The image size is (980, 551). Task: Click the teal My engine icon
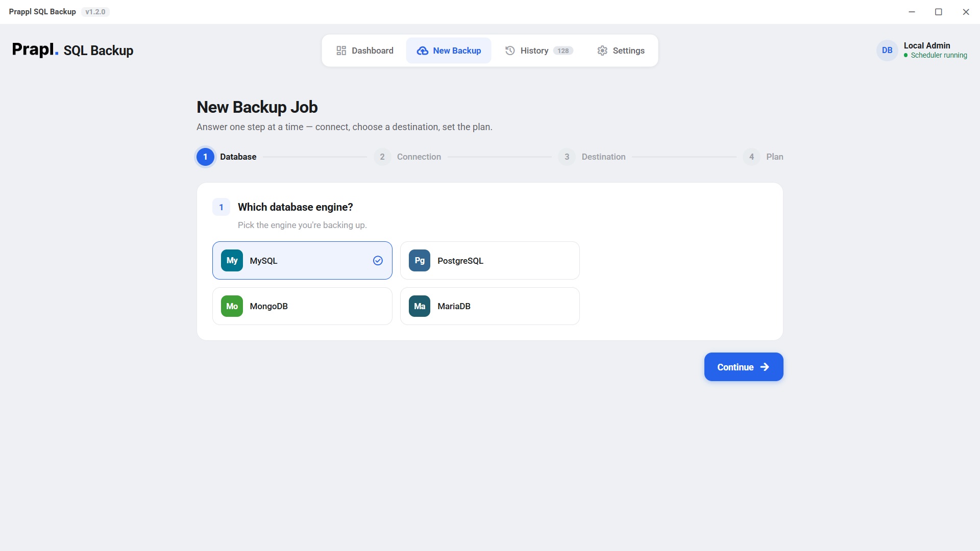[232, 260]
